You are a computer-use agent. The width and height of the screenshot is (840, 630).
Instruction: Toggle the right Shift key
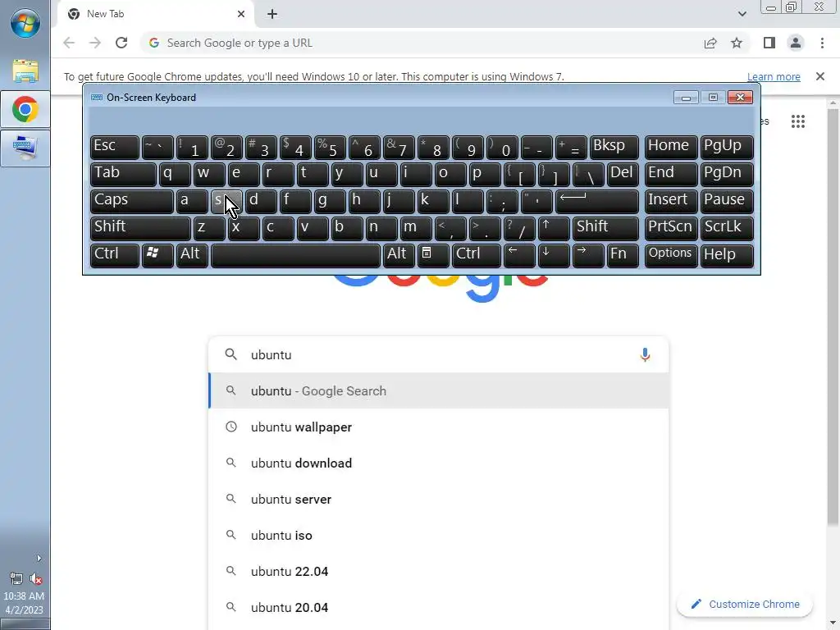[x=606, y=229]
